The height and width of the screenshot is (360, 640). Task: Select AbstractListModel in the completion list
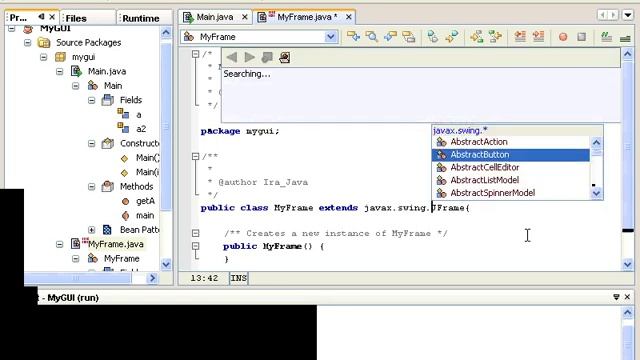click(511, 180)
